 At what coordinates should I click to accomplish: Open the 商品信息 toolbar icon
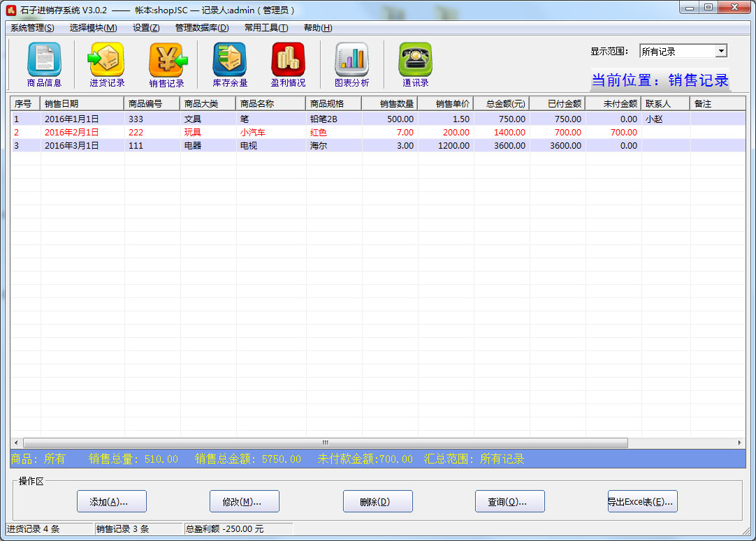(x=44, y=64)
